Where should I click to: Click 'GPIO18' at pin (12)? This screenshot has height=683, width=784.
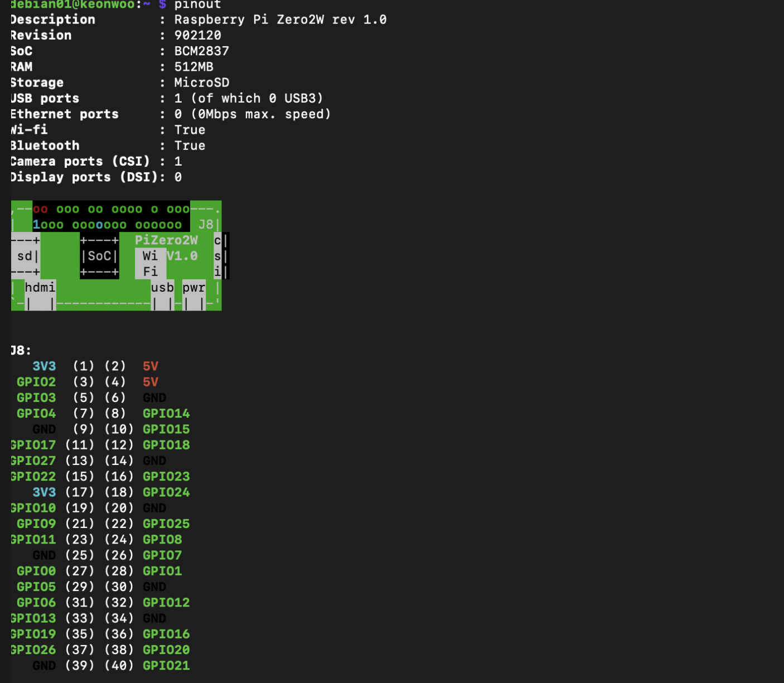(166, 445)
